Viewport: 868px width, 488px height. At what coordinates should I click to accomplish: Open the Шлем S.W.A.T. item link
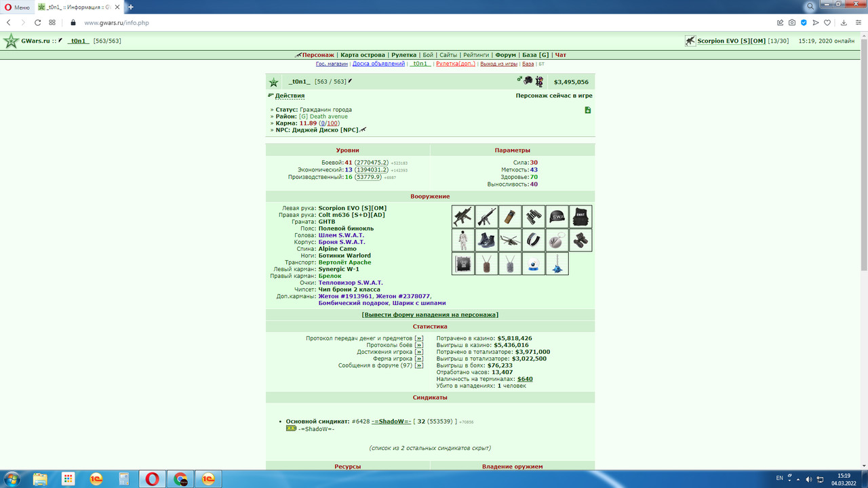click(x=341, y=235)
